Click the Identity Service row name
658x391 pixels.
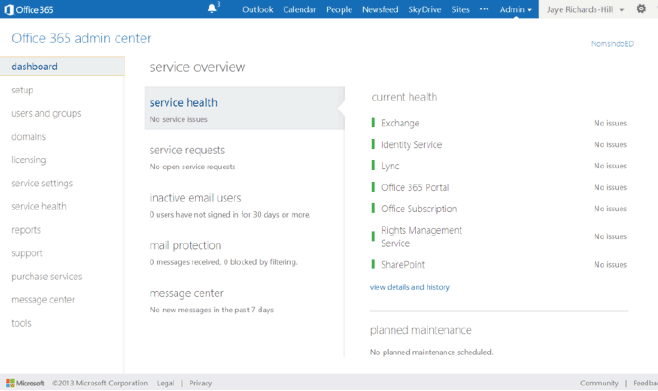click(411, 145)
